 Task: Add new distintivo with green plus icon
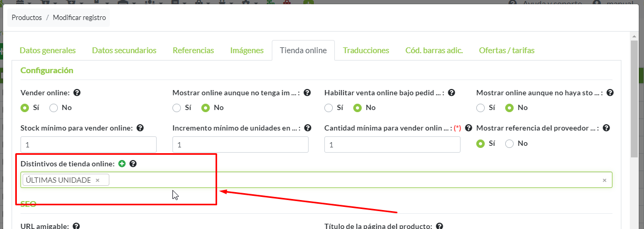coord(122,164)
